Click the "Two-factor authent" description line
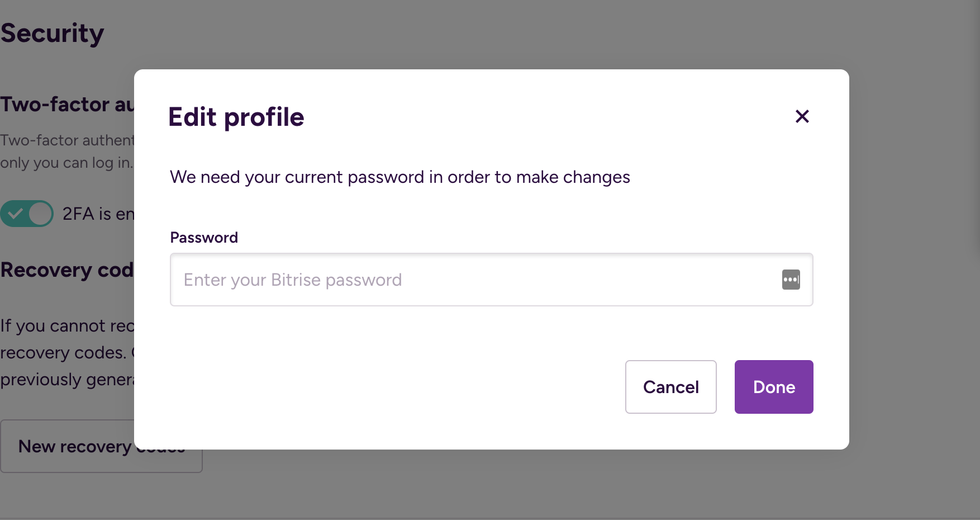The width and height of the screenshot is (980, 520). pos(67,140)
